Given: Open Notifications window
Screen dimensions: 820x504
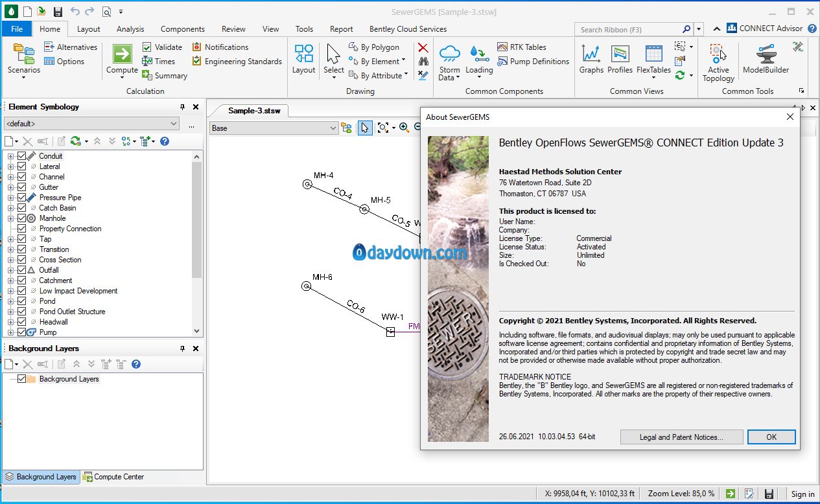Looking at the screenshot, I should pos(220,47).
